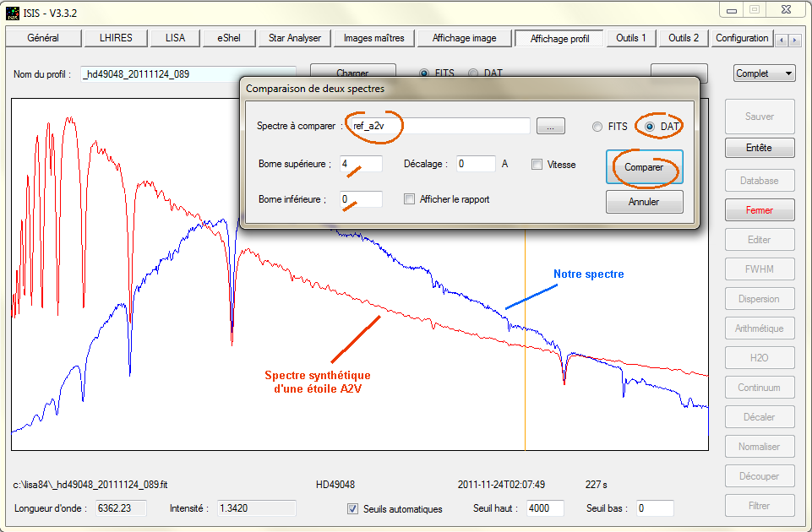Click the Entête button
This screenshot has width=812, height=532.
pyautogui.click(x=759, y=148)
